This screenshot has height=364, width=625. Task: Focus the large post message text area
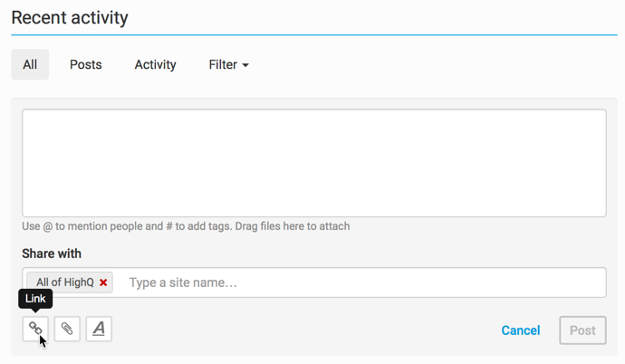(x=313, y=163)
